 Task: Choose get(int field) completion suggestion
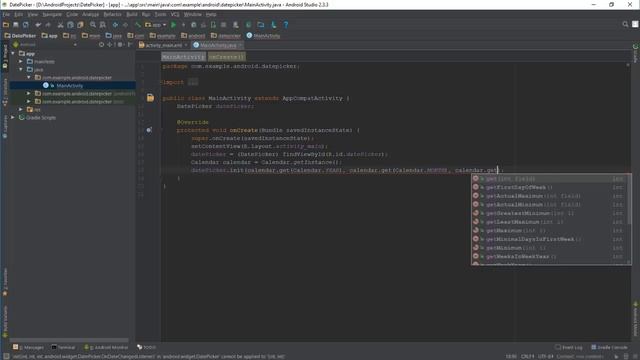(x=549, y=179)
